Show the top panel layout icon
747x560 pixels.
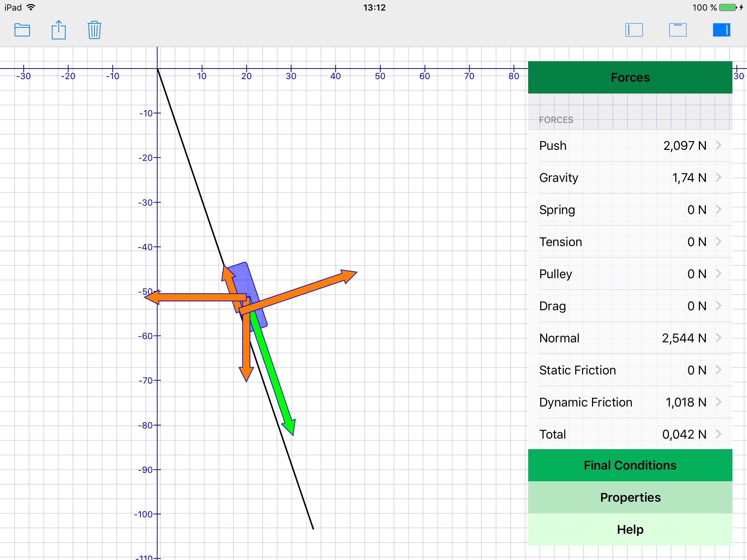pos(678,30)
